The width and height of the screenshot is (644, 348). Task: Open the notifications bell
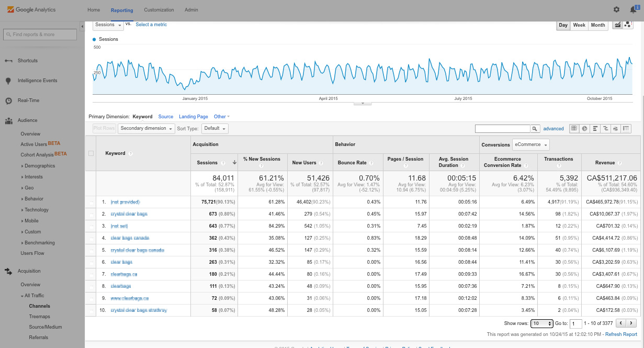634,9
